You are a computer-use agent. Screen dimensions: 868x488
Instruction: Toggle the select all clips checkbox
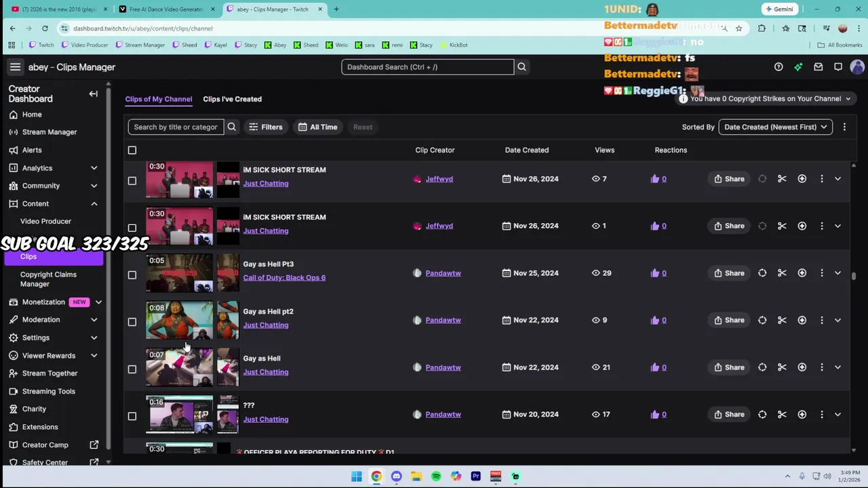click(132, 150)
